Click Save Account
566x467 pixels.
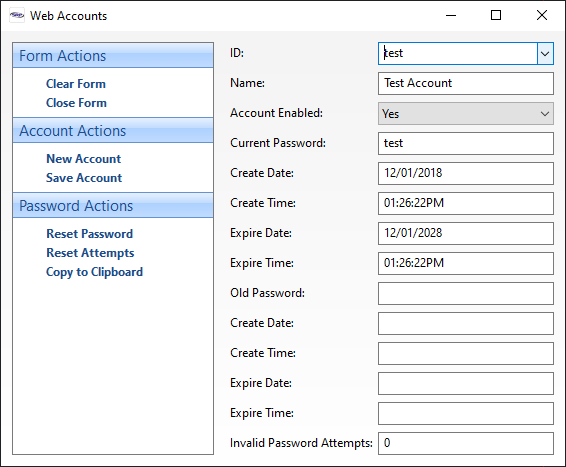(84, 178)
